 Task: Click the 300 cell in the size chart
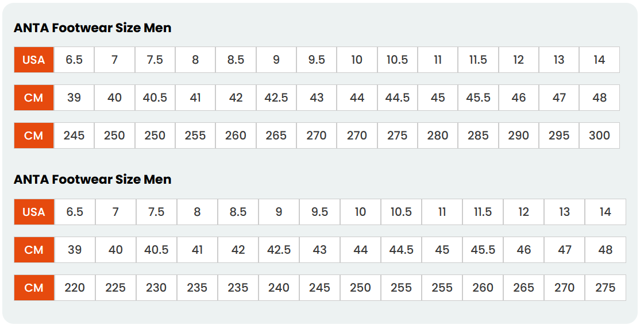599,136
